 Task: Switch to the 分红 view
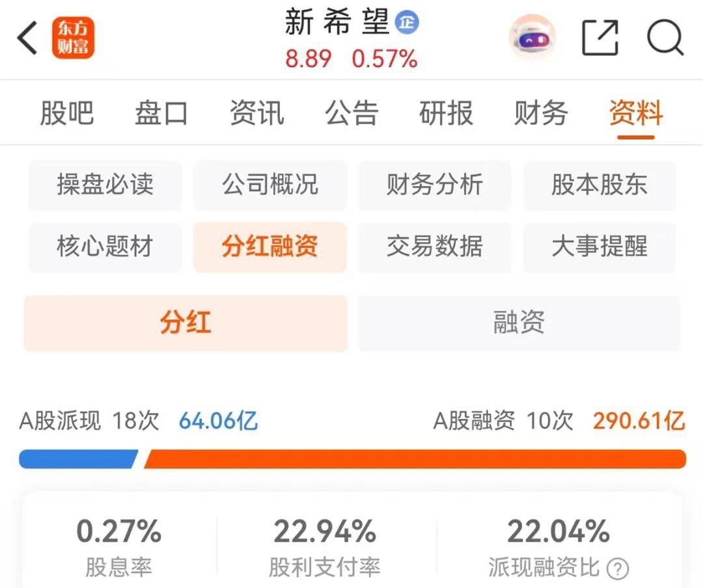(x=186, y=323)
